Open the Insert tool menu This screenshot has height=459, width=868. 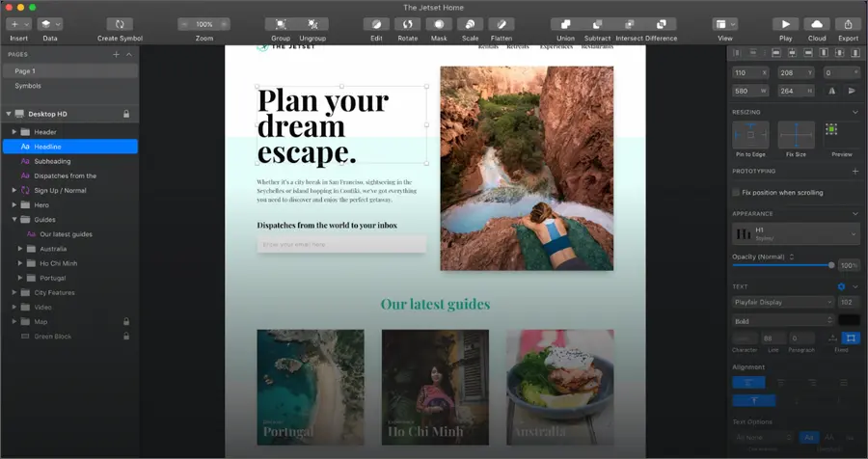19,24
